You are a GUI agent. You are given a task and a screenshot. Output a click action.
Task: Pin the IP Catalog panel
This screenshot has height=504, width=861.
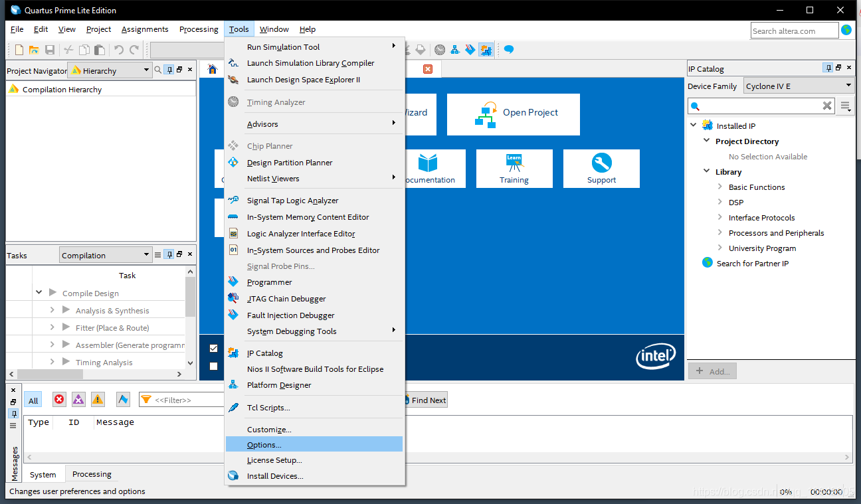tap(828, 68)
